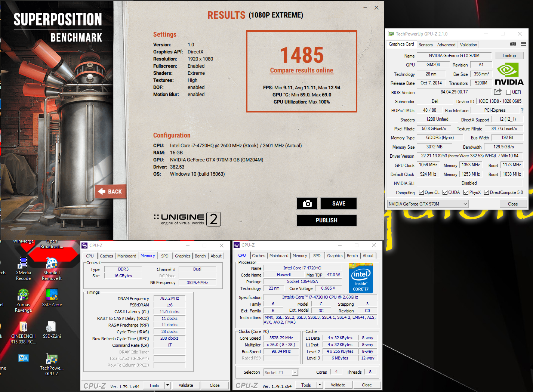The width and height of the screenshot is (533, 392).
Task: Click the Tools button in CPU-Z CPU window
Action: click(306, 385)
